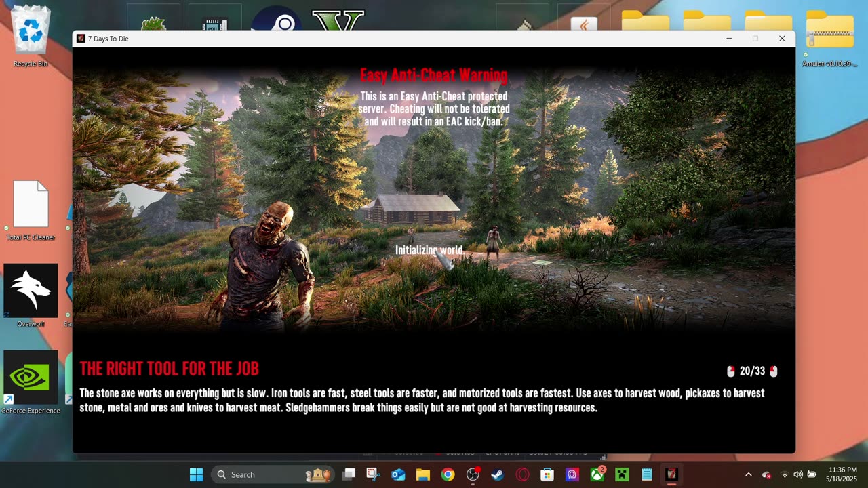The height and width of the screenshot is (488, 868).
Task: Open the purple app icon on taskbar
Action: (x=572, y=474)
